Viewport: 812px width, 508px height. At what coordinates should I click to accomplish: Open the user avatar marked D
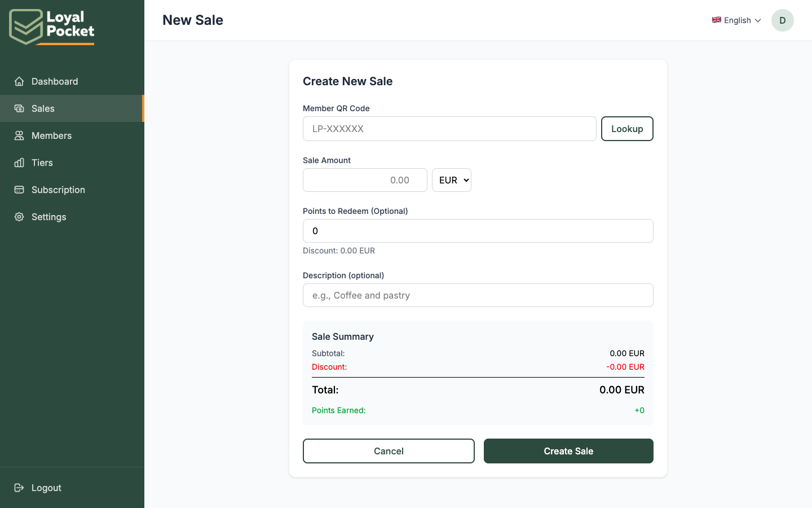point(782,20)
